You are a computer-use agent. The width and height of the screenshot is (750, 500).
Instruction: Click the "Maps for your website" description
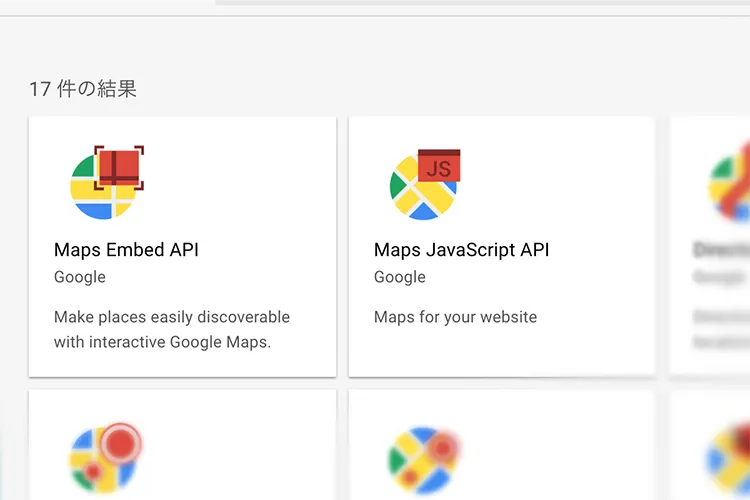[455, 317]
